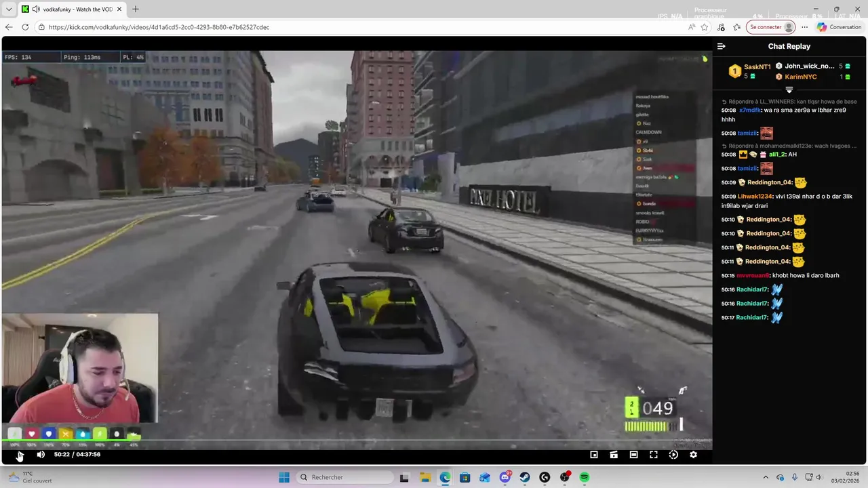
Task: Open Edge settings and more menu
Action: [x=804, y=27]
